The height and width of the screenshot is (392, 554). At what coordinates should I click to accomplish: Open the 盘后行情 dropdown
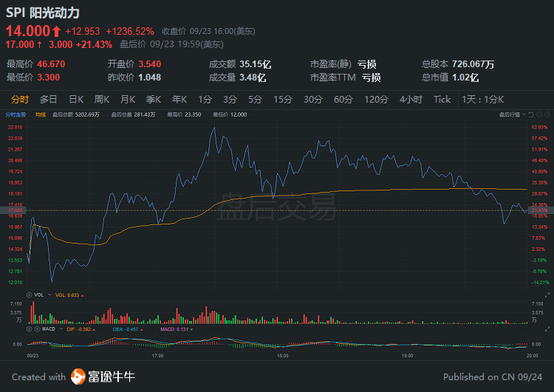[510, 114]
